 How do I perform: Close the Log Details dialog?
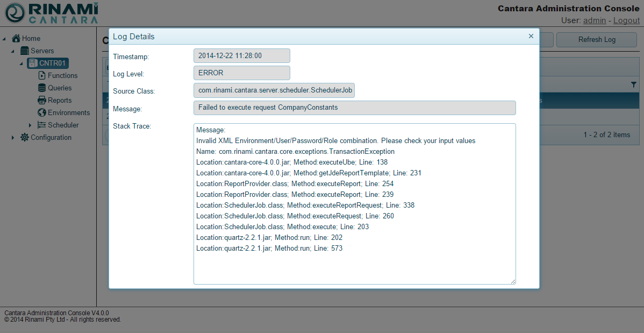pos(531,36)
